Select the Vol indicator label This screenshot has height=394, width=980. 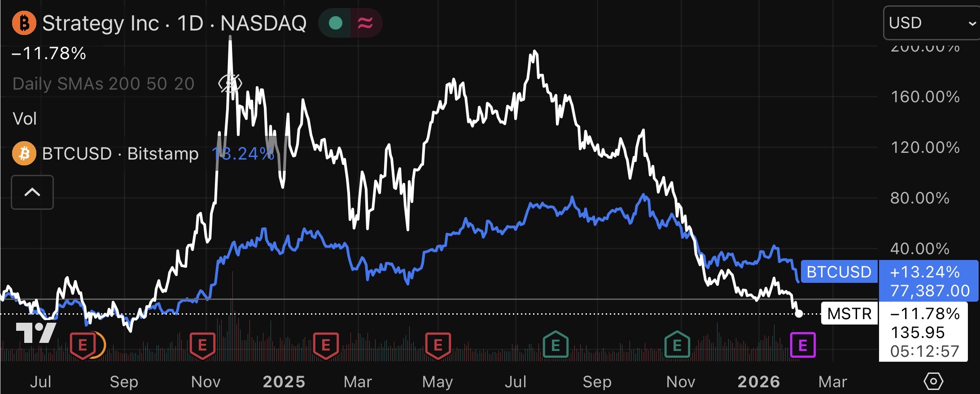tap(25, 119)
